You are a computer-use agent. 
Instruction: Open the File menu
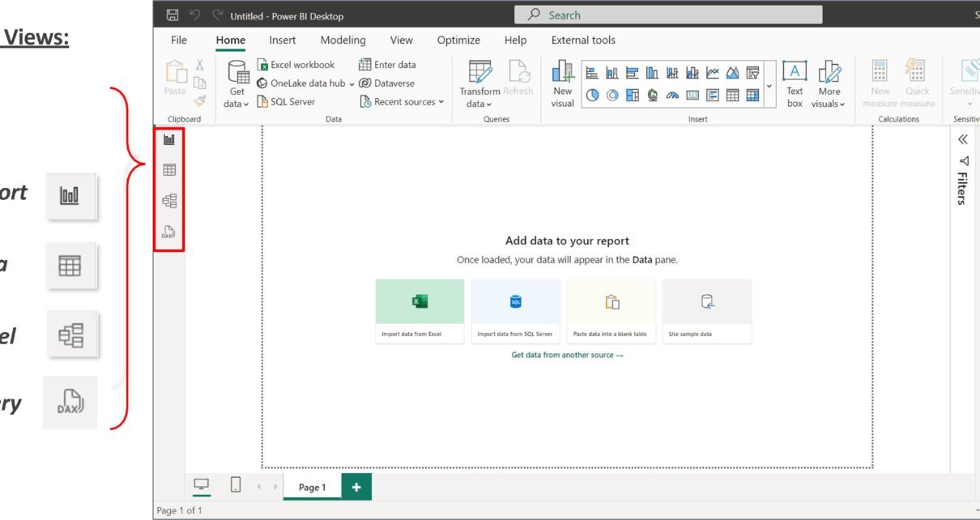click(x=179, y=40)
